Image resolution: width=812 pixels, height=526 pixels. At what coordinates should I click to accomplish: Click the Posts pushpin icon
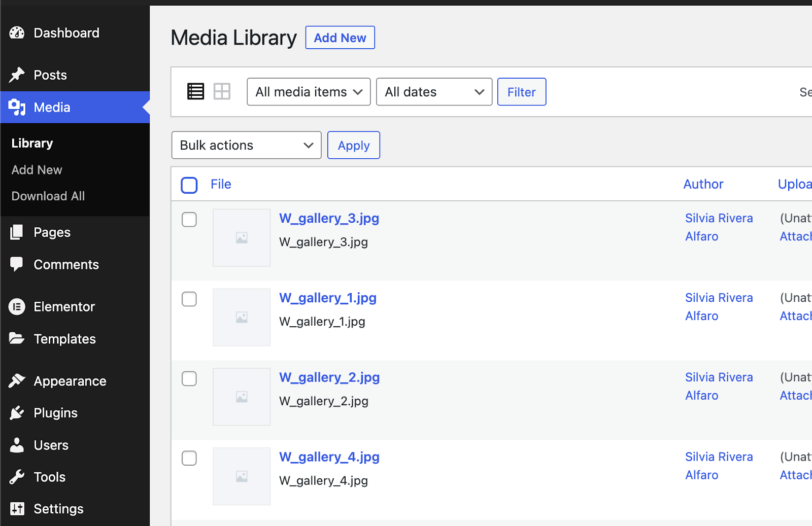coord(17,75)
